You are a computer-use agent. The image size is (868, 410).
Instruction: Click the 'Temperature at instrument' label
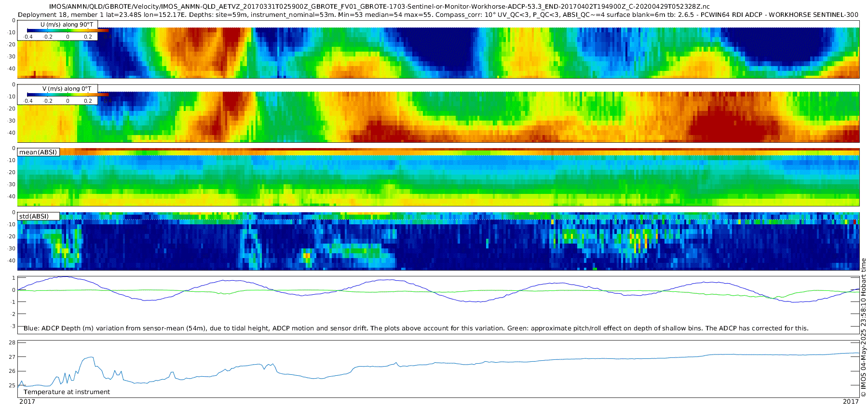click(67, 392)
